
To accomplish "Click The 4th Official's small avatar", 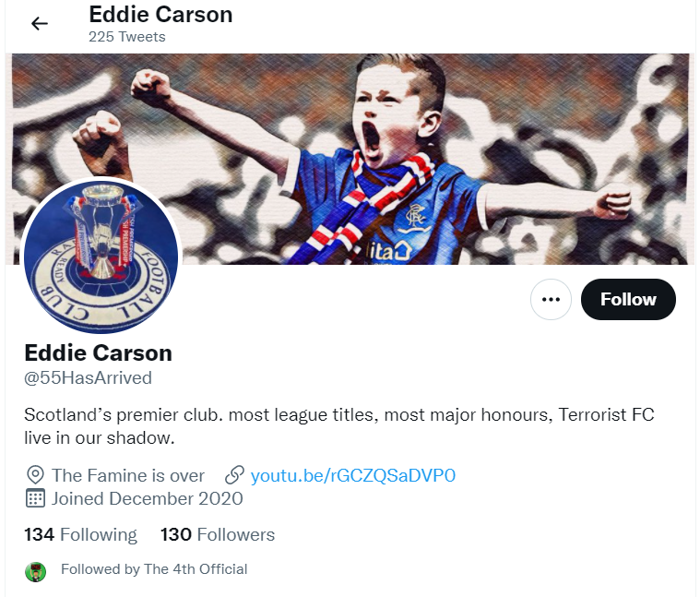I will (35, 571).
